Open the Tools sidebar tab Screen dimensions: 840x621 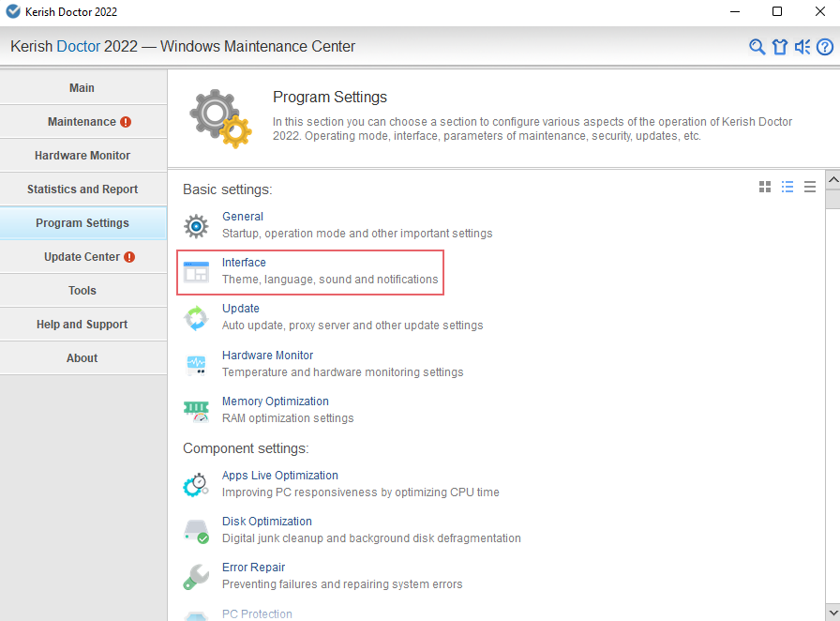(x=83, y=291)
